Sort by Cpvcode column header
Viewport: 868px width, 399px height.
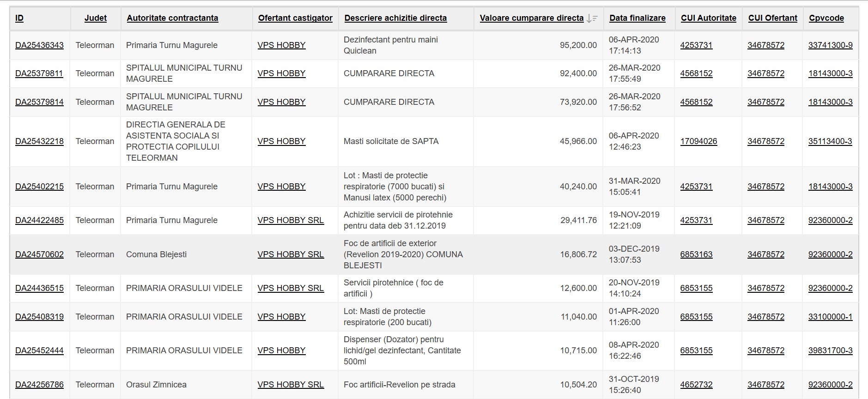pyautogui.click(x=826, y=18)
